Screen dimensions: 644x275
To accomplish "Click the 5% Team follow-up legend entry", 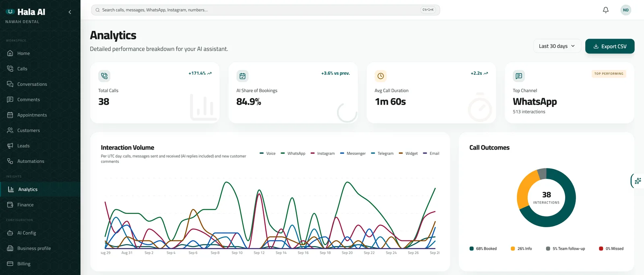I will coord(566,248).
